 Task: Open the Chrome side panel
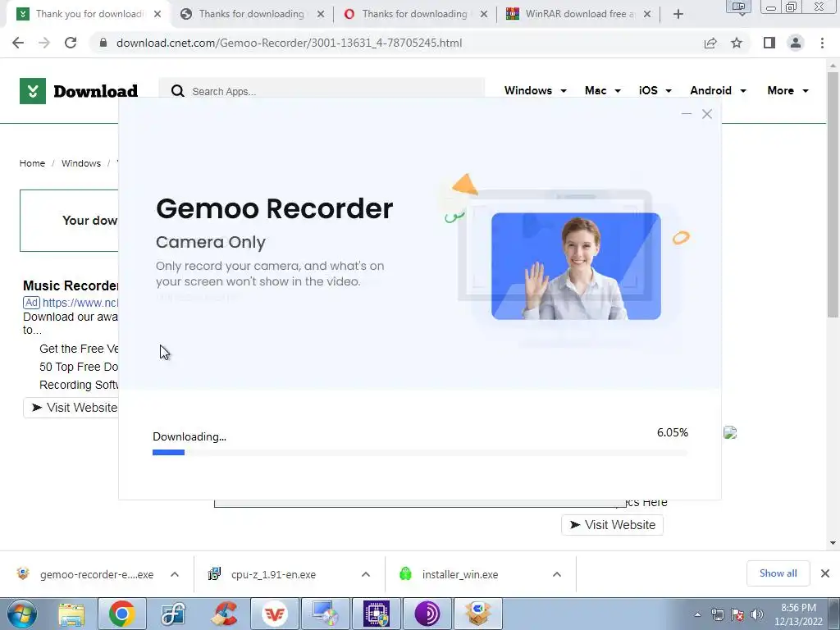point(769,43)
